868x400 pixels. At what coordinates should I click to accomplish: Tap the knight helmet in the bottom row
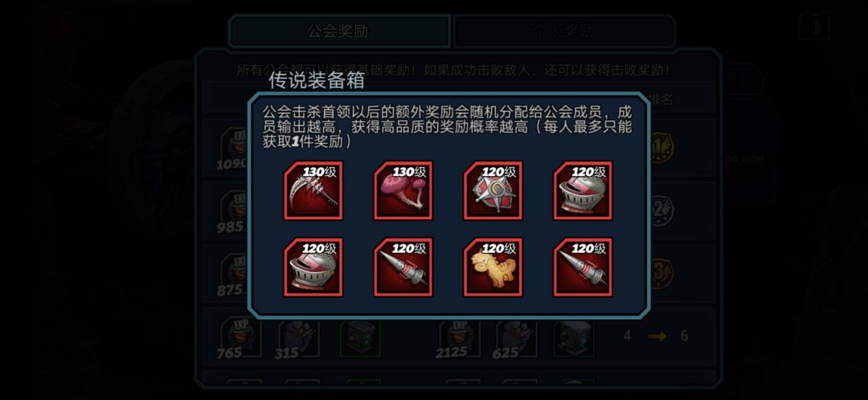point(313,267)
